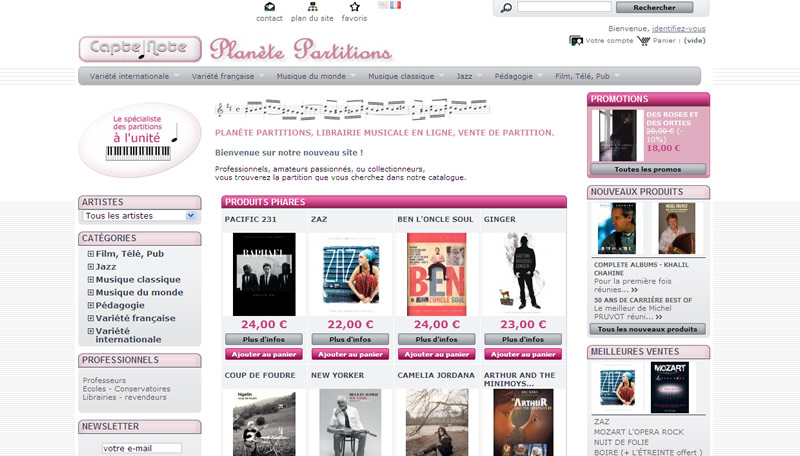Open Film, Télé, Pub navigation menu

582,76
